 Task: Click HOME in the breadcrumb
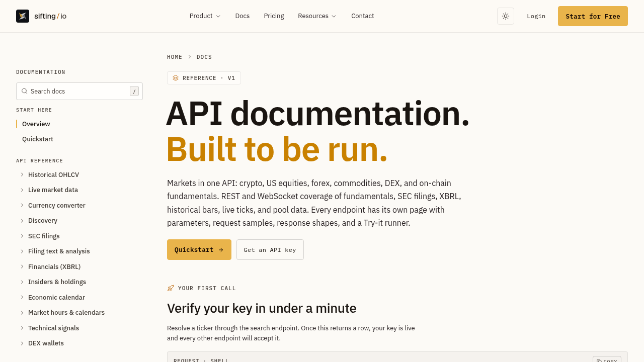point(175,57)
